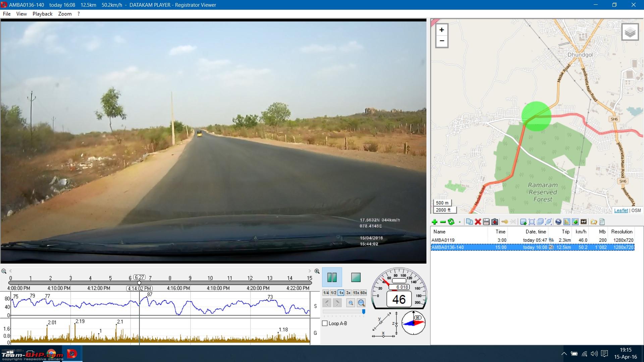Screen dimensions: 644x362
Task: Open the Playback menu
Action: (43, 14)
